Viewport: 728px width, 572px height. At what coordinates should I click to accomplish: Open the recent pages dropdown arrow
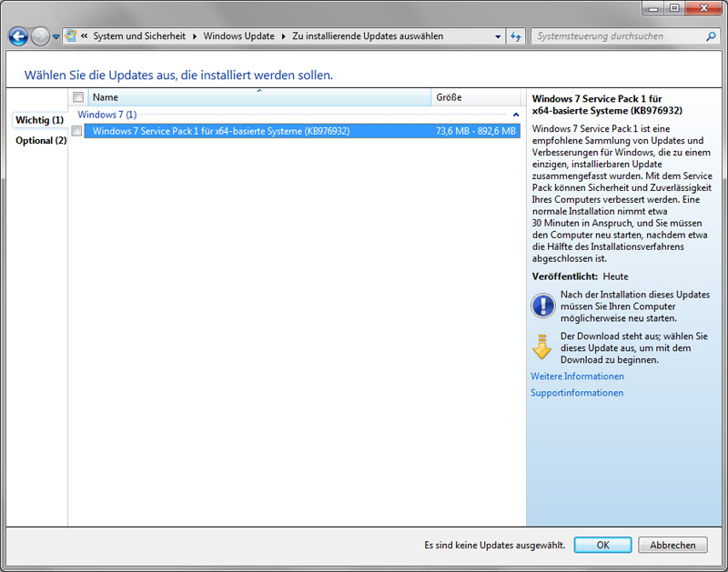click(x=56, y=36)
